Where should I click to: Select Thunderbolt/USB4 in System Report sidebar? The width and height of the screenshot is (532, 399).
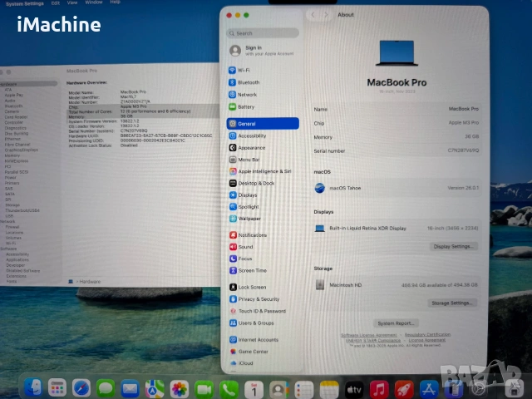point(22,210)
